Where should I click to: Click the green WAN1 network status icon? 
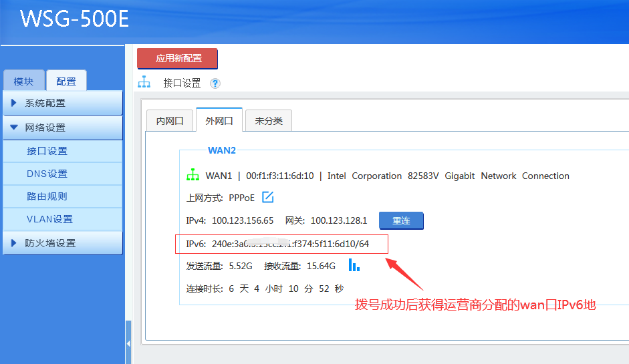click(x=193, y=175)
